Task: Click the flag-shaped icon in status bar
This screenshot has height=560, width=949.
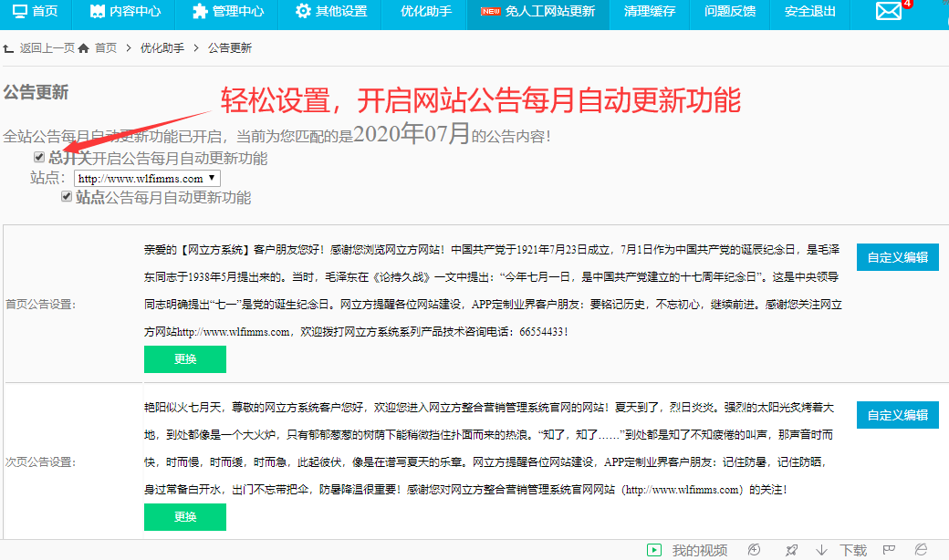Action: [x=889, y=550]
